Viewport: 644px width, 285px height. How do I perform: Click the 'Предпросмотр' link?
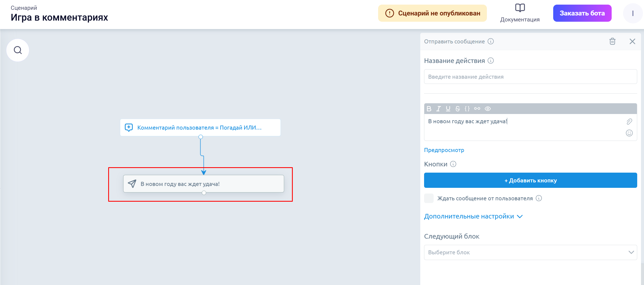444,150
